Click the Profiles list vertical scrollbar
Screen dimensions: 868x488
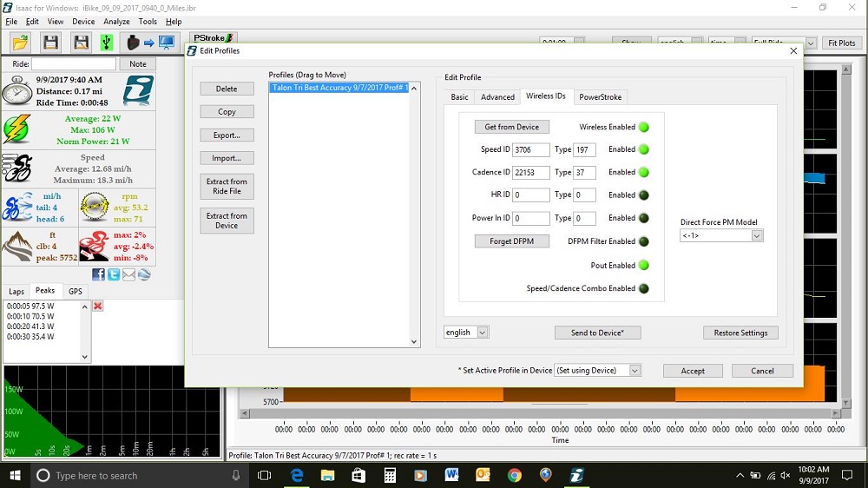click(414, 214)
